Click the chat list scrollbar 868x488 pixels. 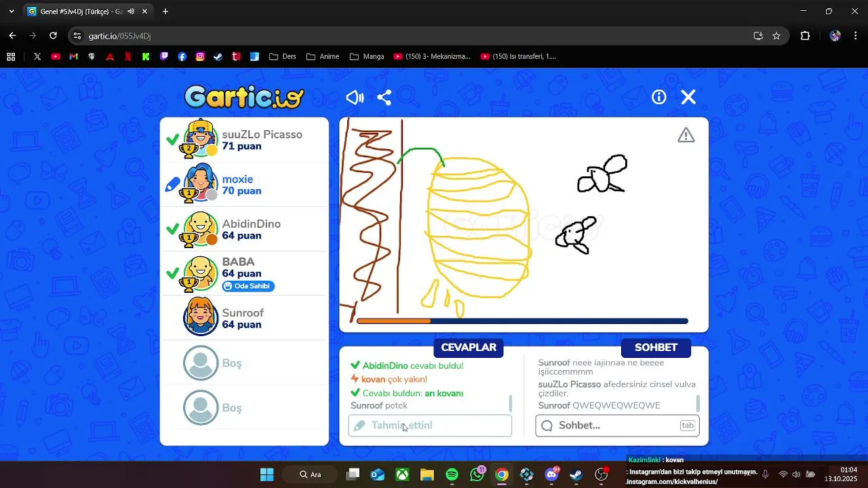tap(698, 403)
